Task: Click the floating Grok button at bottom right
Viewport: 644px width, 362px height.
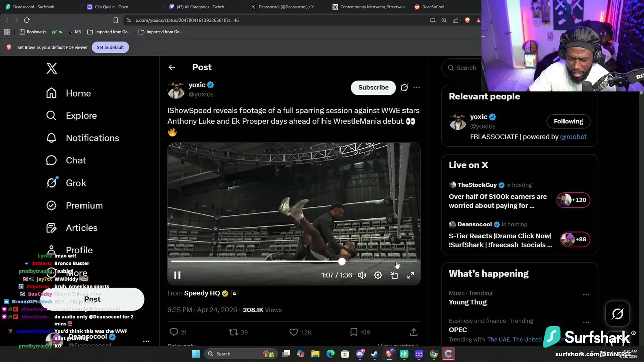Action: click(x=618, y=314)
